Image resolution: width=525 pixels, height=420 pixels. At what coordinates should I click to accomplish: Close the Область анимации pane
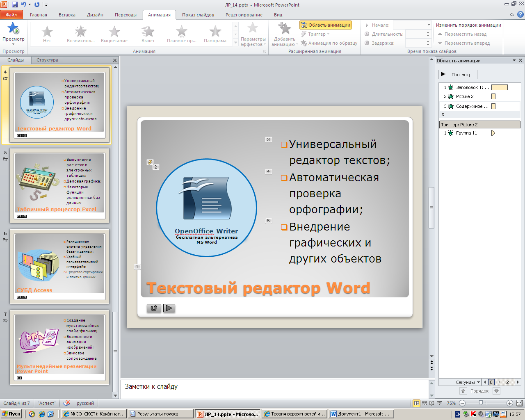click(520, 60)
